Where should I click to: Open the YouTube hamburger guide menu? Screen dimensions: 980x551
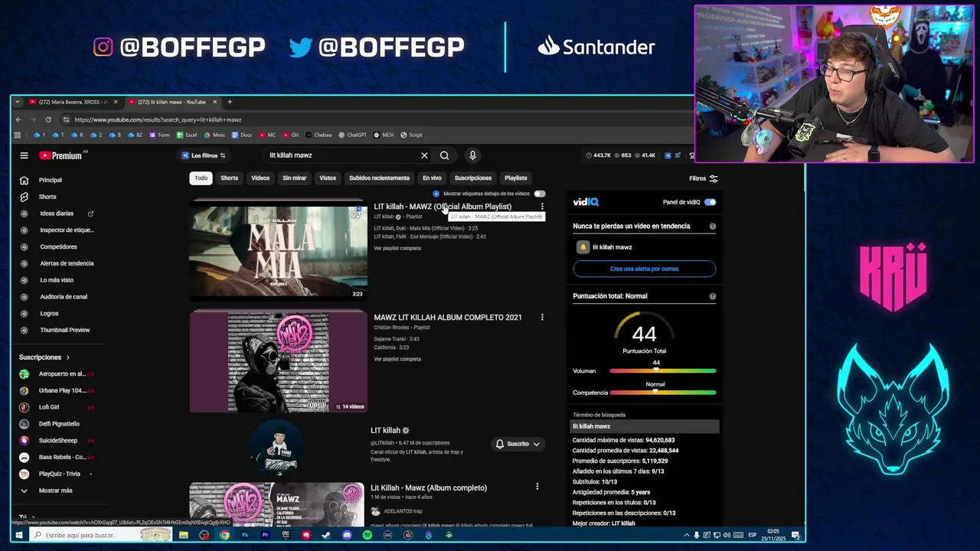(24, 155)
